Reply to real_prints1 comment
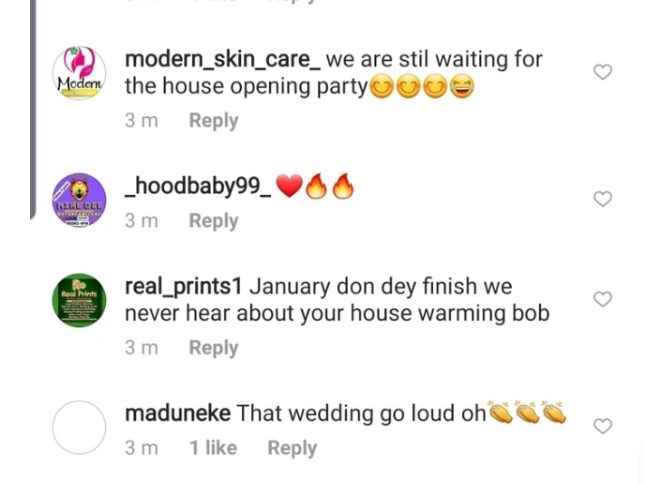660x485 pixels. [x=213, y=348]
